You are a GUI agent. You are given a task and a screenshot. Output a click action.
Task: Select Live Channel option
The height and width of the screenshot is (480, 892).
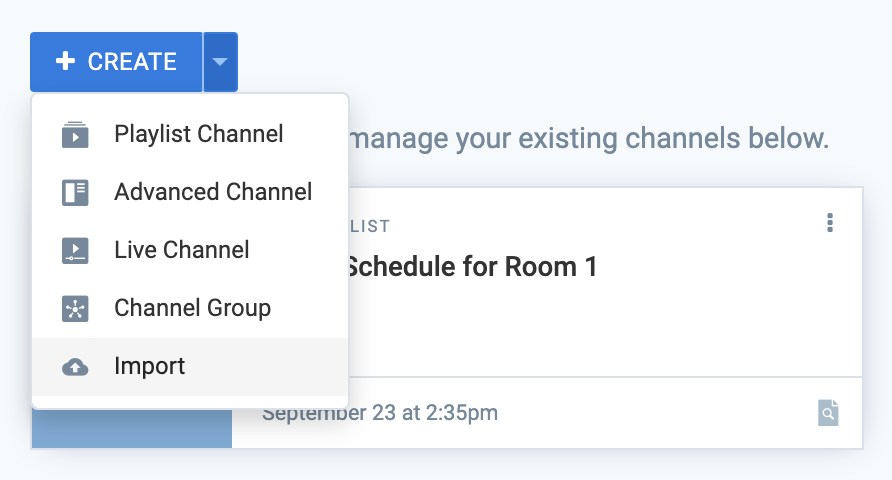[190, 250]
